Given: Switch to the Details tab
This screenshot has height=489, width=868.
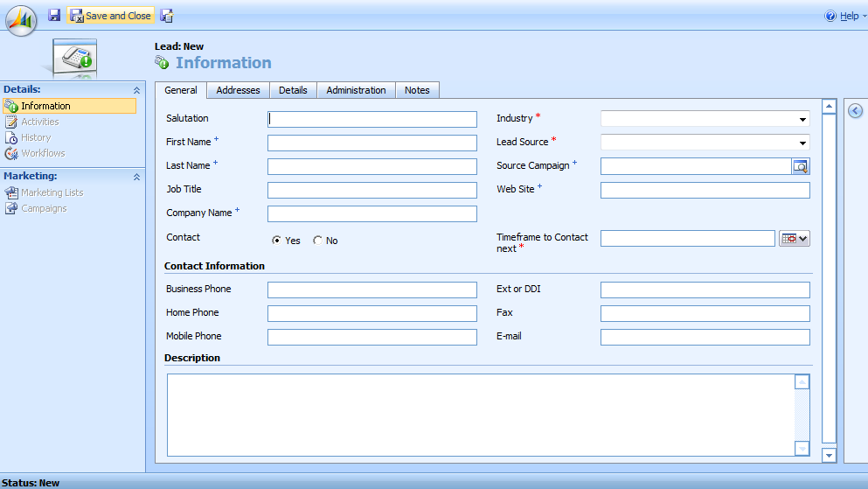Looking at the screenshot, I should (x=293, y=90).
